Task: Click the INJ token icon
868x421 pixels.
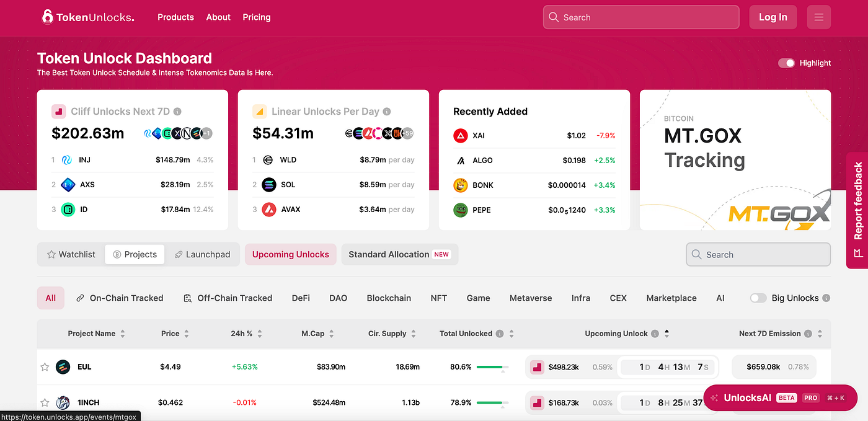Action: [69, 159]
